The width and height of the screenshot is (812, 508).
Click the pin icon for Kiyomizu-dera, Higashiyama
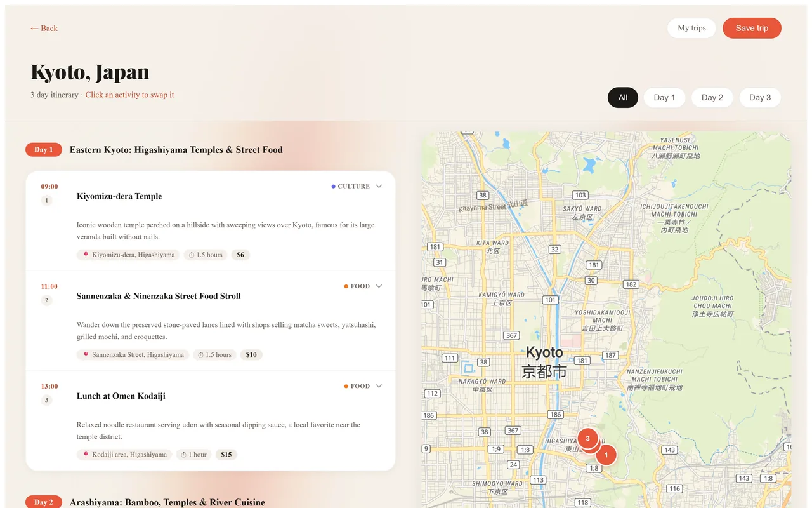coord(86,255)
